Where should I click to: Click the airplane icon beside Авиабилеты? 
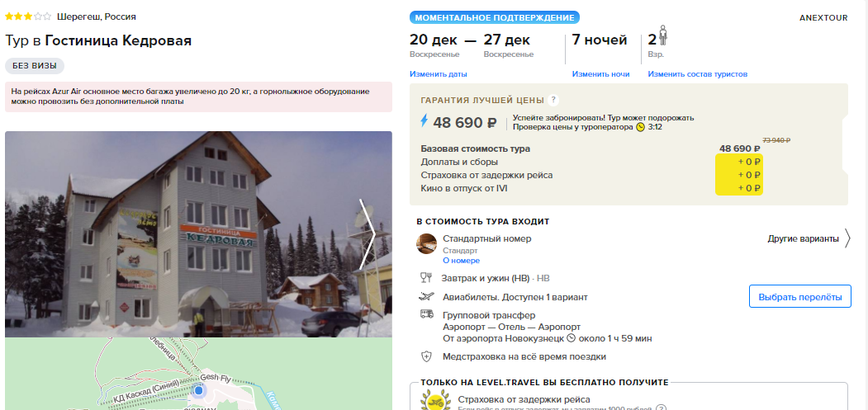click(x=426, y=297)
